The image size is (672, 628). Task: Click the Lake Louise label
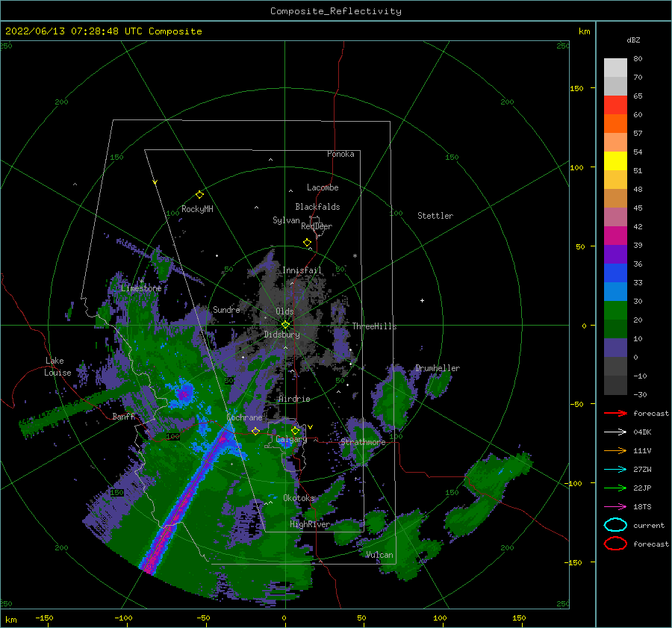point(57,367)
